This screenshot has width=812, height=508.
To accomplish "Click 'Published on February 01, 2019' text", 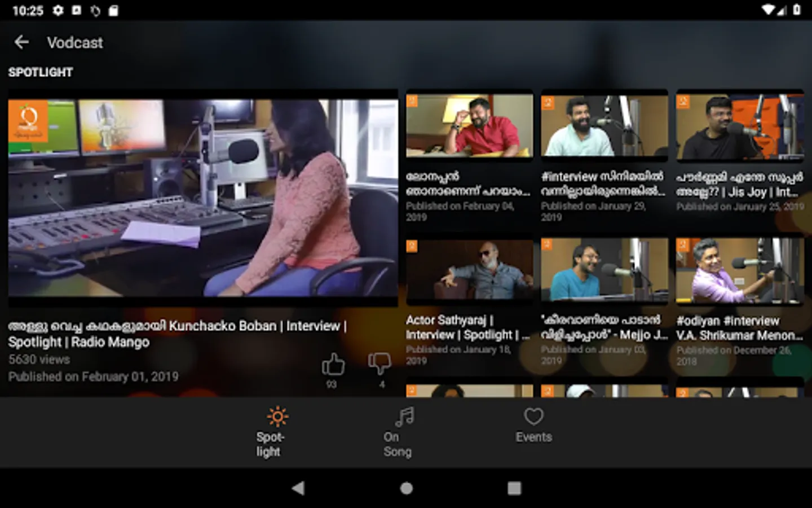I will tap(93, 376).
